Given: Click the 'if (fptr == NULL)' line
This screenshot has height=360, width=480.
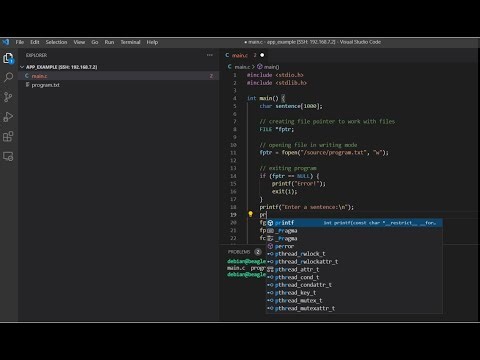Looking at the screenshot, I should [289, 176].
